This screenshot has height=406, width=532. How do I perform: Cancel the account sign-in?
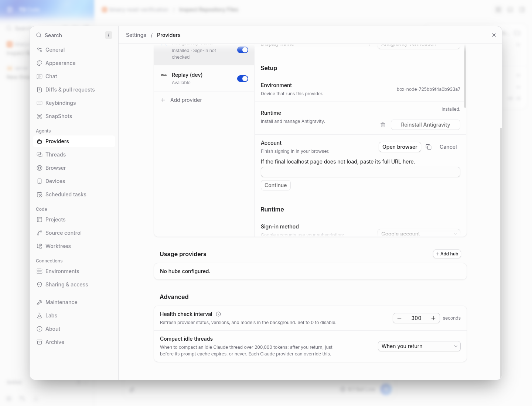(x=448, y=147)
